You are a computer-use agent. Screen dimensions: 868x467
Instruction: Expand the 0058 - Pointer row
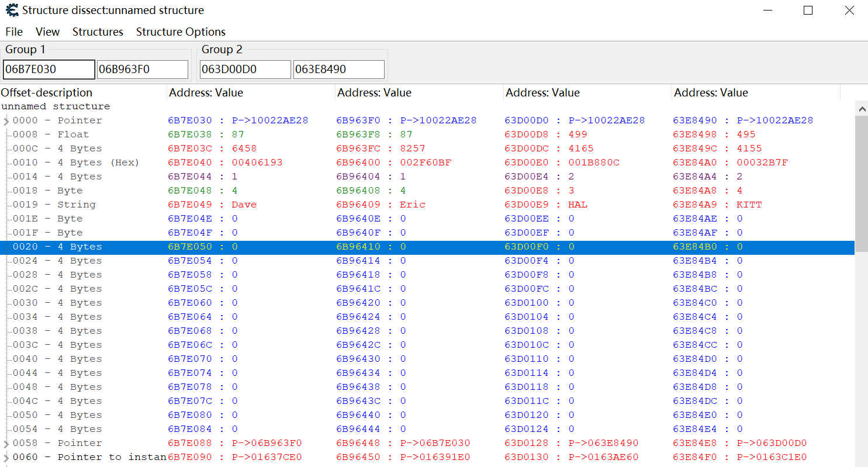click(6, 444)
